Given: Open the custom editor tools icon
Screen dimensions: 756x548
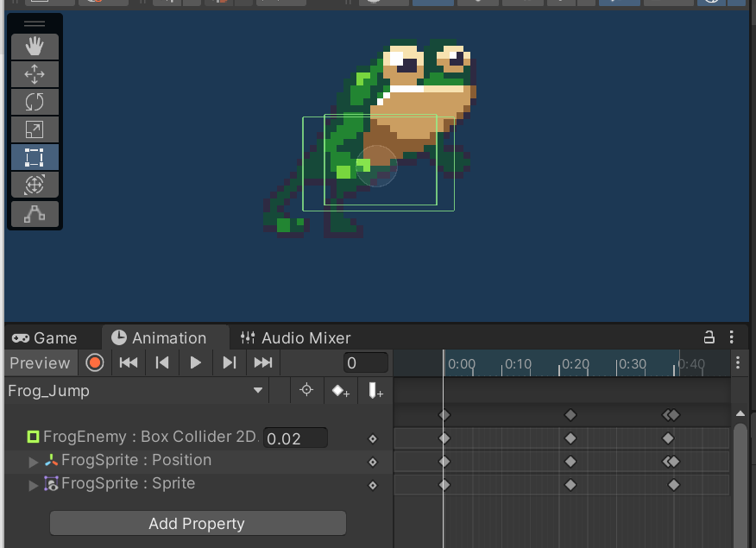Looking at the screenshot, I should [x=35, y=213].
